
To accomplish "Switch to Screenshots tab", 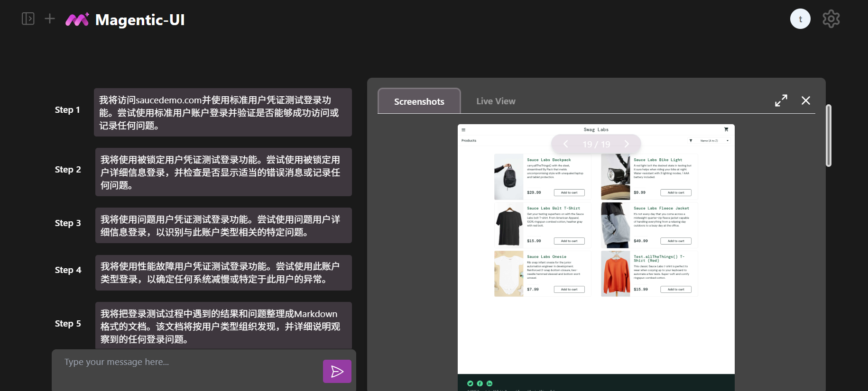I will 419,101.
